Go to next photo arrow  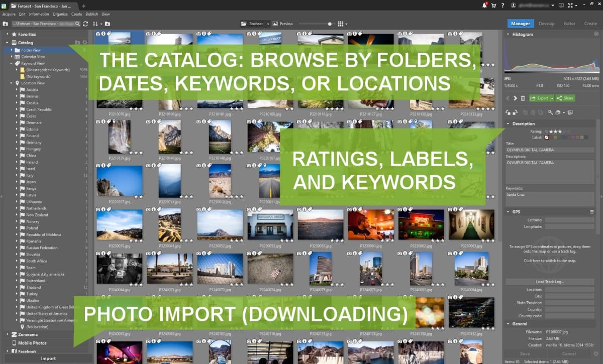[515, 98]
